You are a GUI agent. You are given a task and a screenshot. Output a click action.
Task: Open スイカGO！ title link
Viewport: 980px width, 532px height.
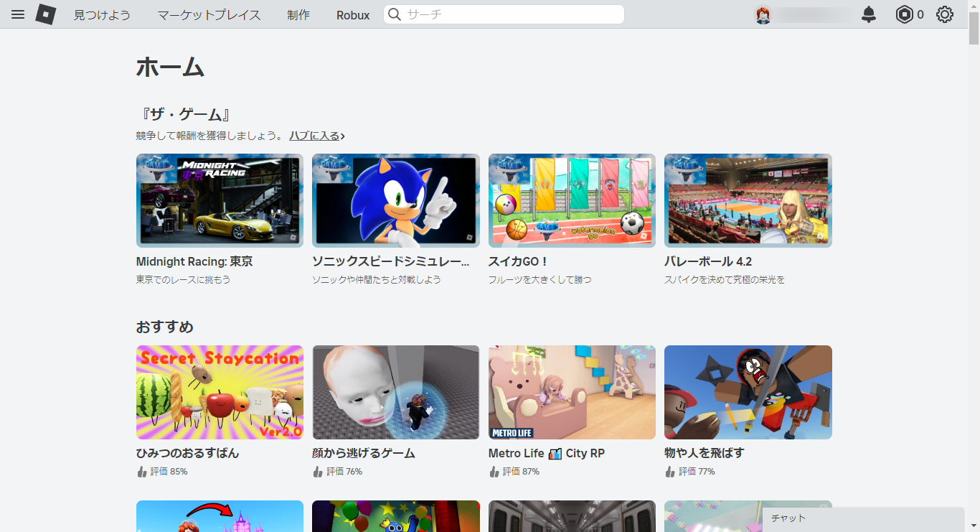[x=518, y=261]
